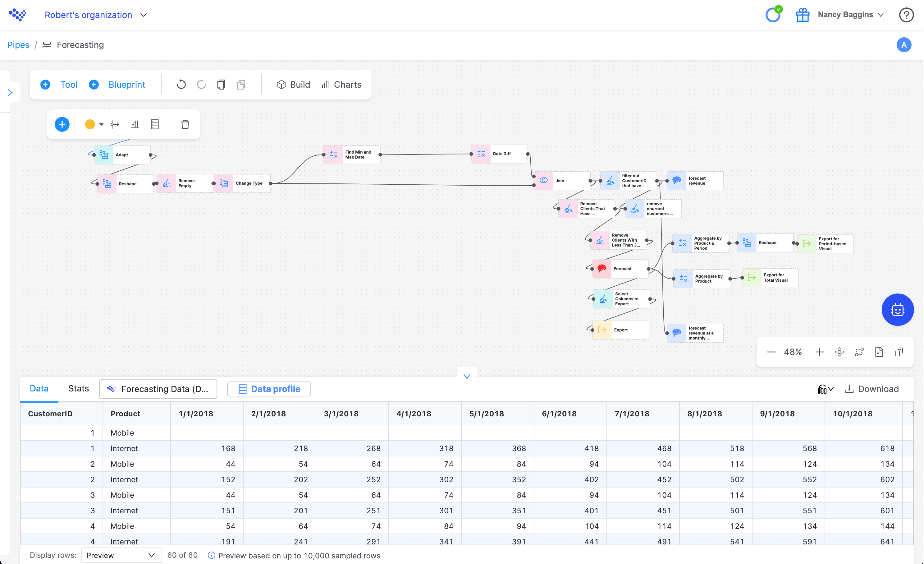Click the auto-layout arrange icon

pos(859,352)
